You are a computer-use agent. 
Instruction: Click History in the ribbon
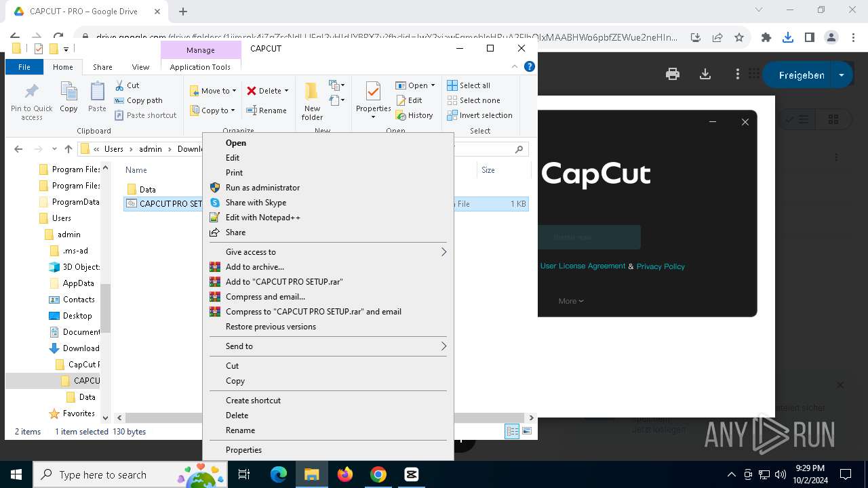pyautogui.click(x=414, y=115)
